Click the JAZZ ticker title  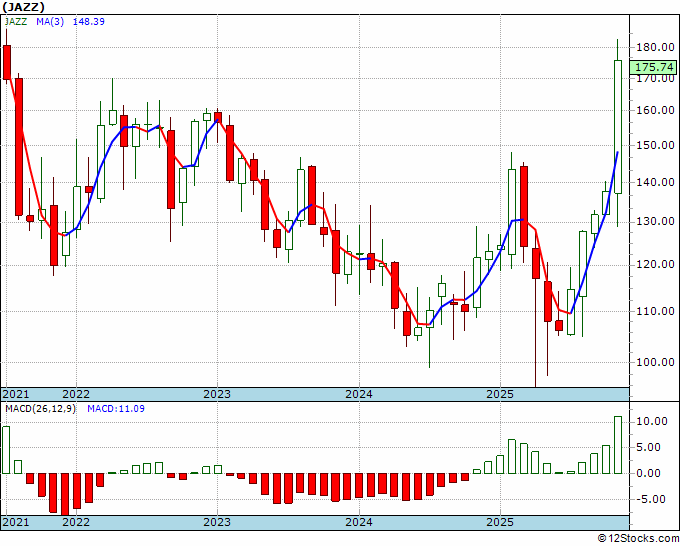(x=23, y=7)
